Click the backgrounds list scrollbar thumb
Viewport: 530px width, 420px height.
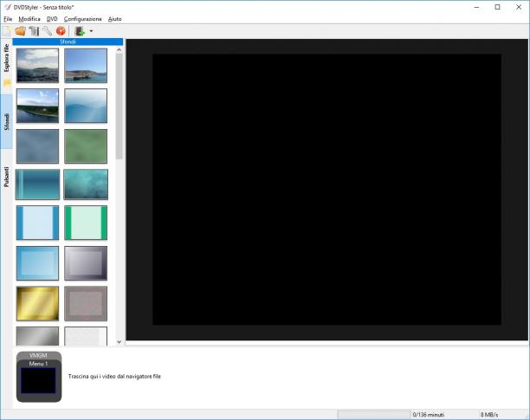click(x=119, y=107)
